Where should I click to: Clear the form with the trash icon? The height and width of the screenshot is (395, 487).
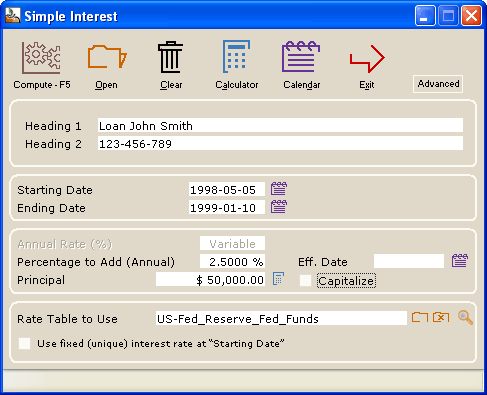[170, 57]
